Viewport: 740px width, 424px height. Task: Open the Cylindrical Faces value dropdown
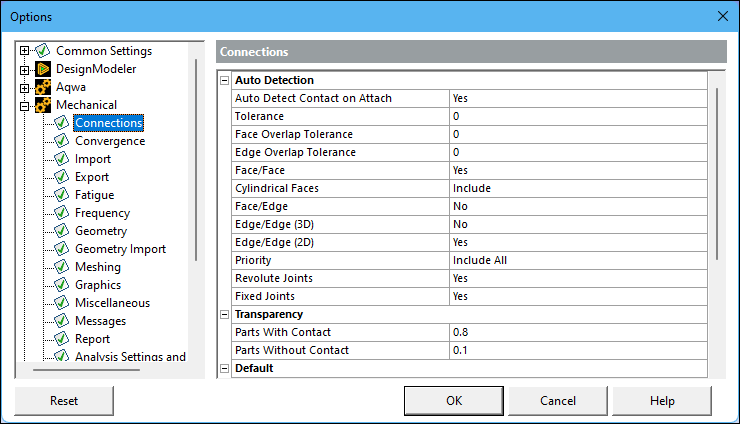pyautogui.click(x=576, y=188)
